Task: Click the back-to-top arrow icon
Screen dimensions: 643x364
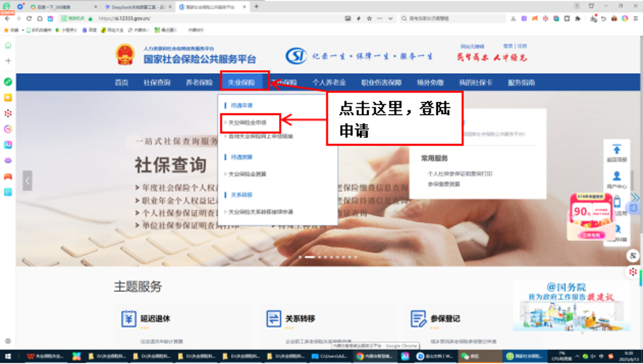Action: [616, 149]
